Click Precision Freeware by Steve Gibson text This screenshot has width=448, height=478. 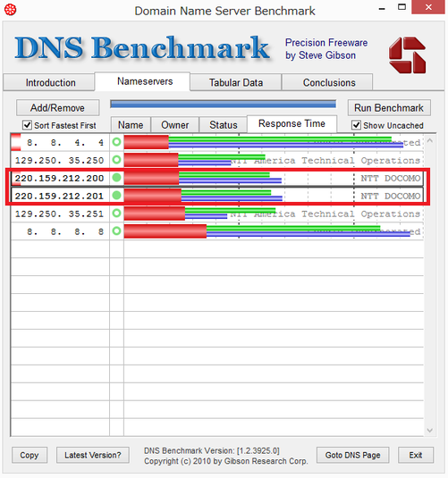326,49
